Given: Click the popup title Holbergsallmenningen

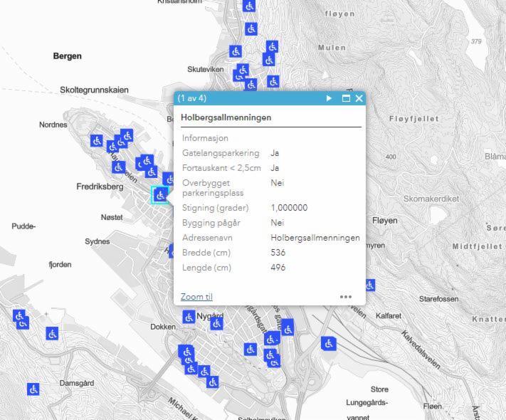Looking at the screenshot, I should (226, 117).
